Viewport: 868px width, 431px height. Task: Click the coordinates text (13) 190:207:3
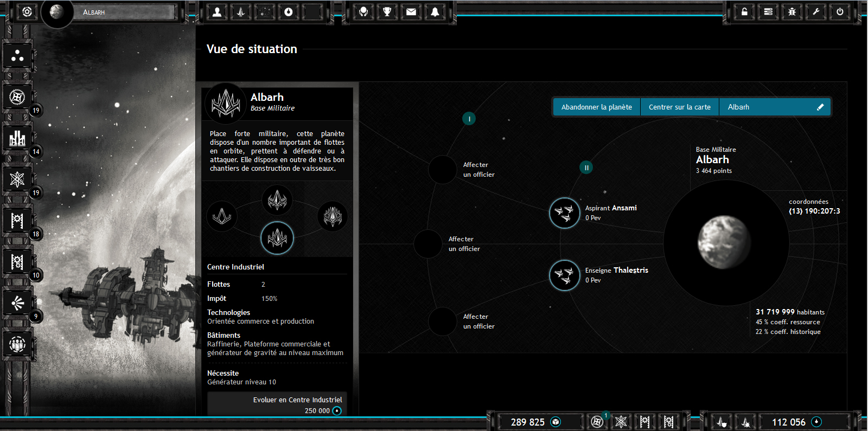click(814, 211)
